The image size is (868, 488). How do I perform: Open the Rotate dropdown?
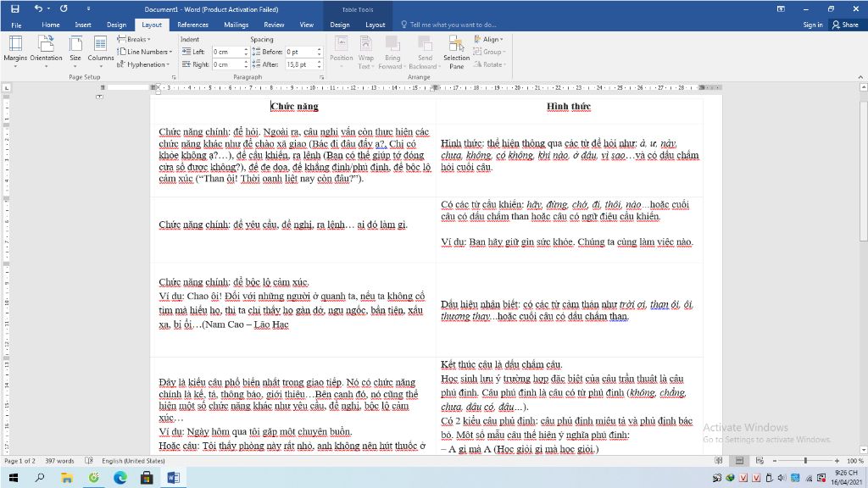click(x=489, y=64)
